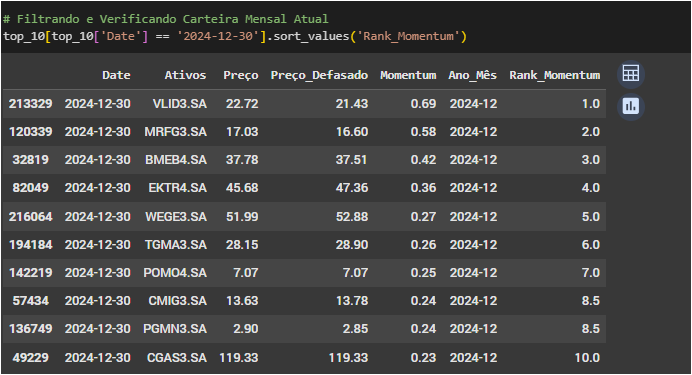
Task: Select row index 32819
Action: 30,159
